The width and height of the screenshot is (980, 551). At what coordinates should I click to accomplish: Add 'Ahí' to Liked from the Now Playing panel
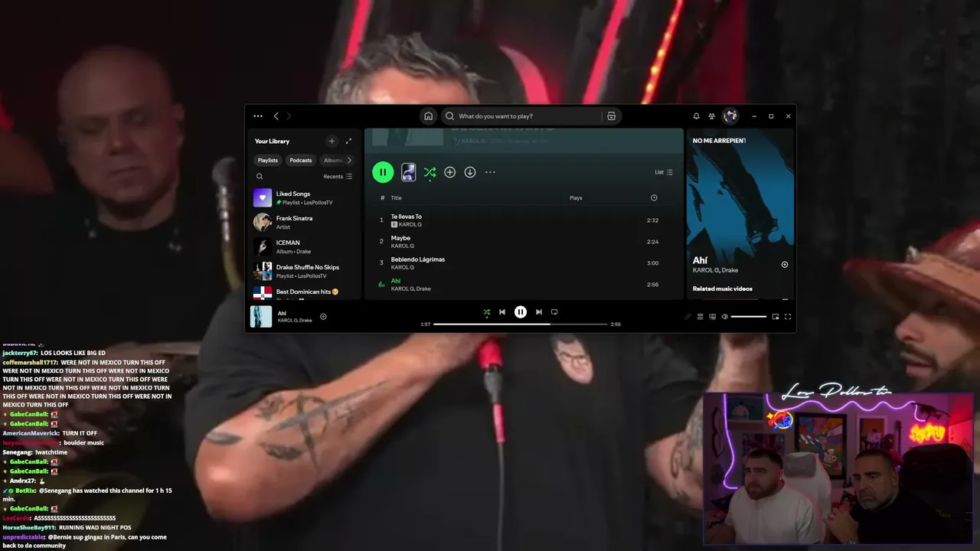click(x=784, y=265)
